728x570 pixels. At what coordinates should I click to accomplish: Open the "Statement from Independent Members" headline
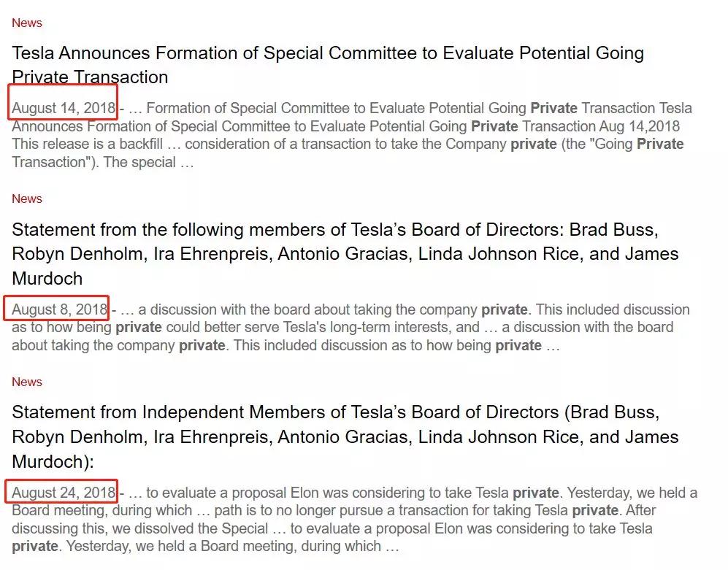[x=335, y=413]
